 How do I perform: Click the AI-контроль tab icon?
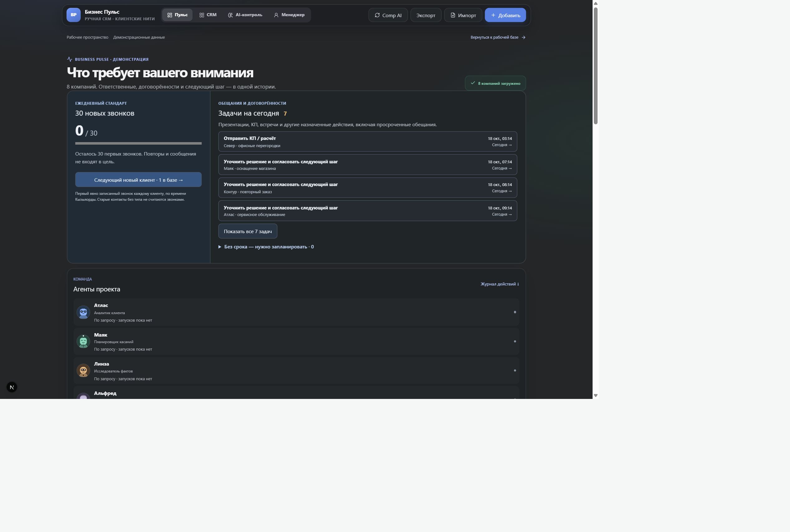230,15
